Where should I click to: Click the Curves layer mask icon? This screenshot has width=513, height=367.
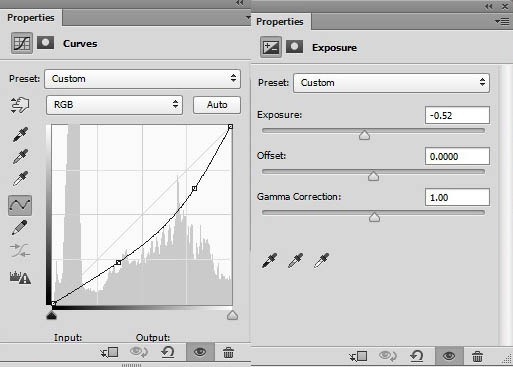coord(46,43)
